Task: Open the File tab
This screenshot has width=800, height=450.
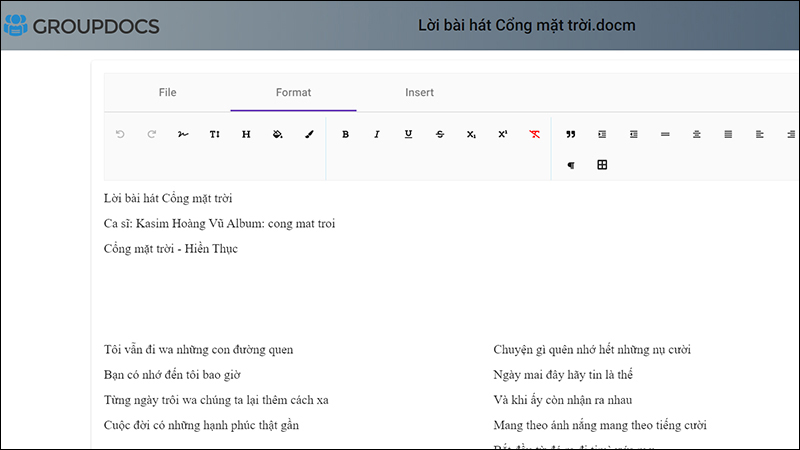Action: (x=167, y=92)
